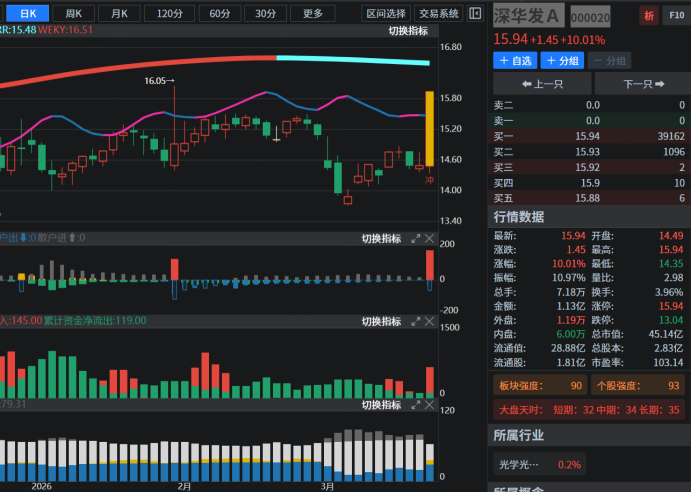Maximize the first sub-indicator panel
This screenshot has width=692, height=492.
pyautogui.click(x=416, y=238)
